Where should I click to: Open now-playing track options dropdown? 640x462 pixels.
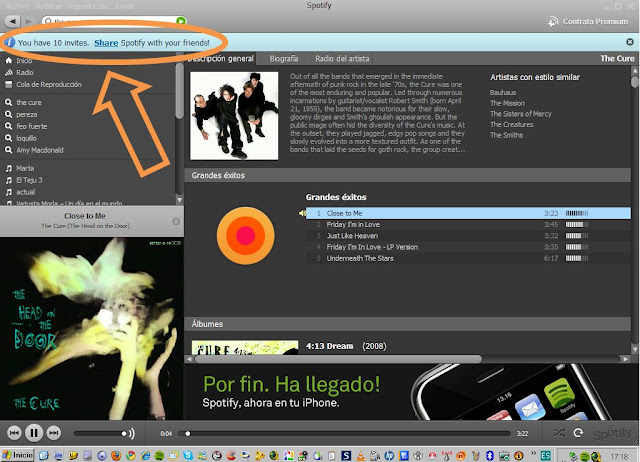(x=176, y=221)
